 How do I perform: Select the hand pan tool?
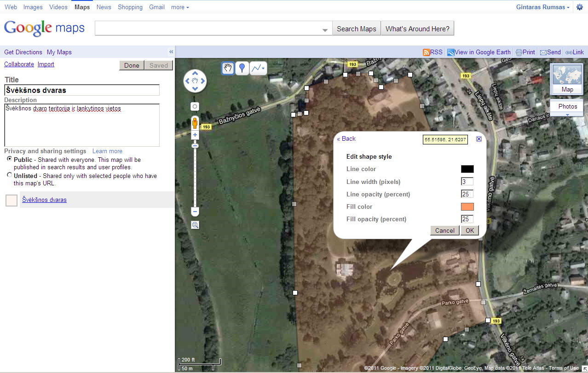click(228, 69)
